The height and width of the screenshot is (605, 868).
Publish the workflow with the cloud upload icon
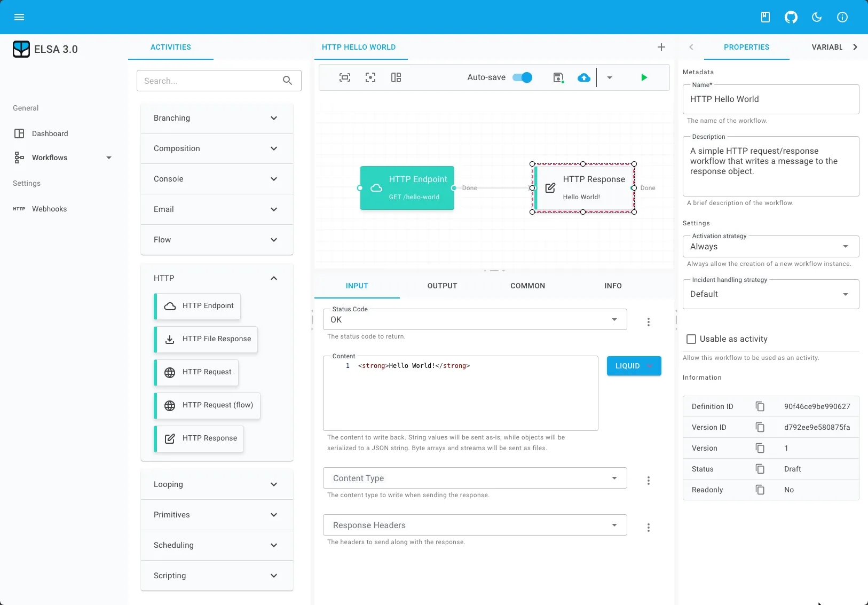coord(584,77)
